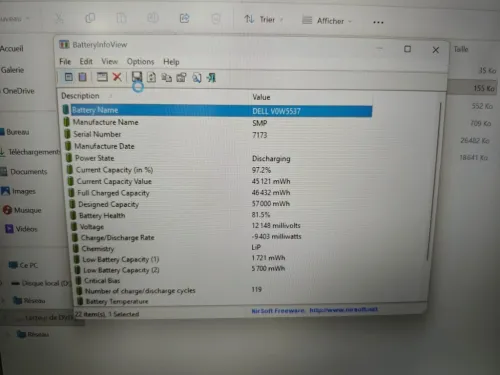The width and height of the screenshot is (500, 375).
Task: Click the window-shaped third toolbar icon
Action: (x=102, y=77)
